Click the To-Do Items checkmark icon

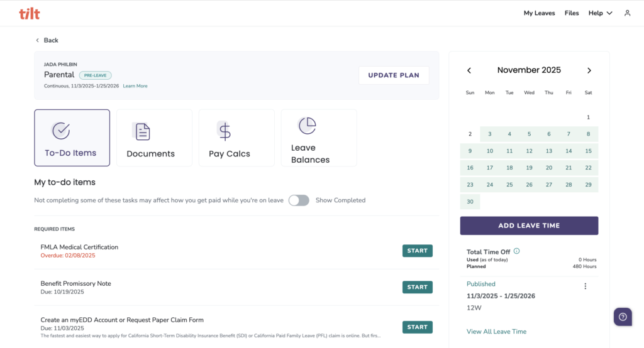tap(61, 131)
